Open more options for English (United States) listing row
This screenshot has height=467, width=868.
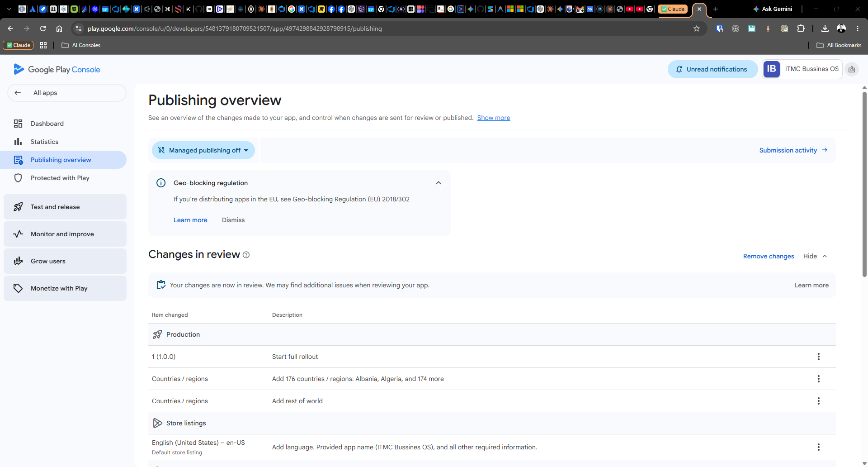point(818,447)
